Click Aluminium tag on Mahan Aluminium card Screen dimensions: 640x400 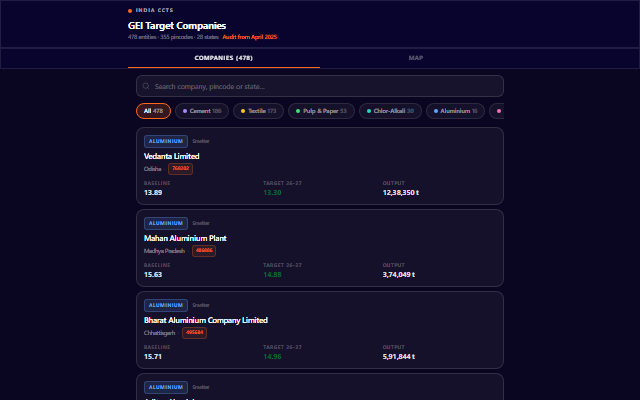pyautogui.click(x=166, y=223)
